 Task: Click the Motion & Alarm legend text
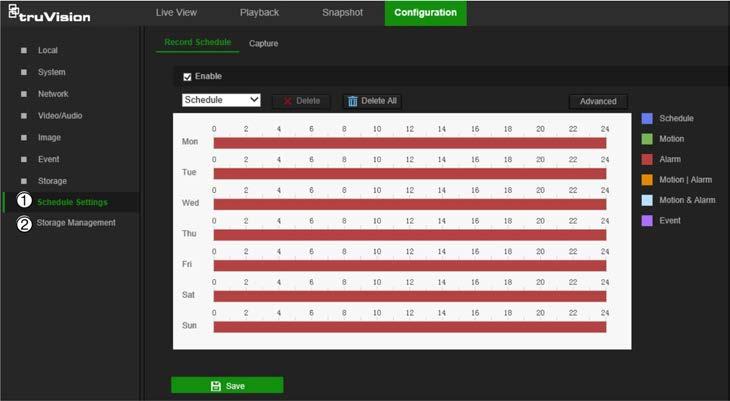(687, 200)
